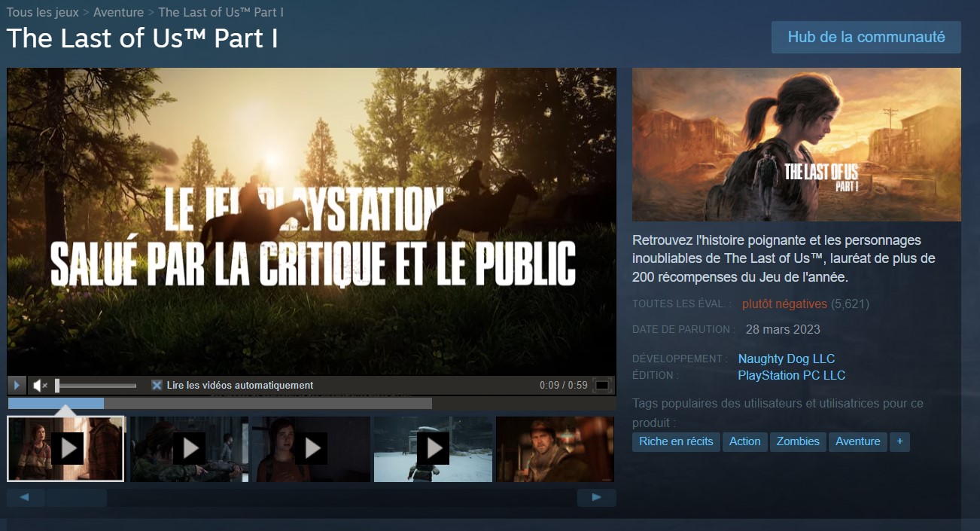Select the first highlighted video thumbnail
The height and width of the screenshot is (531, 980).
[x=65, y=449]
